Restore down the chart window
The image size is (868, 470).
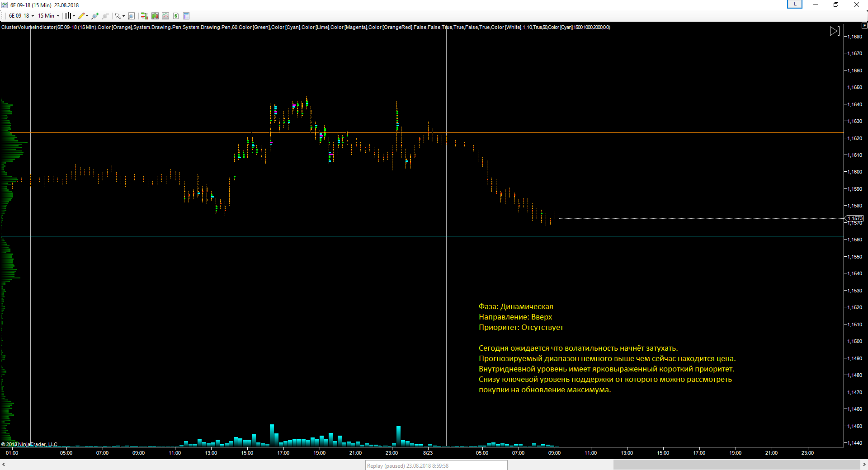click(836, 5)
